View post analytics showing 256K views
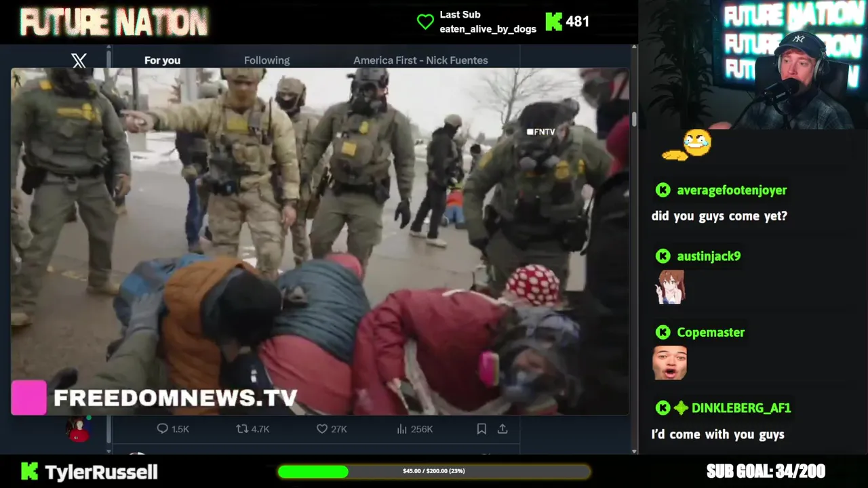Viewport: 868px width, 488px height. 415,429
